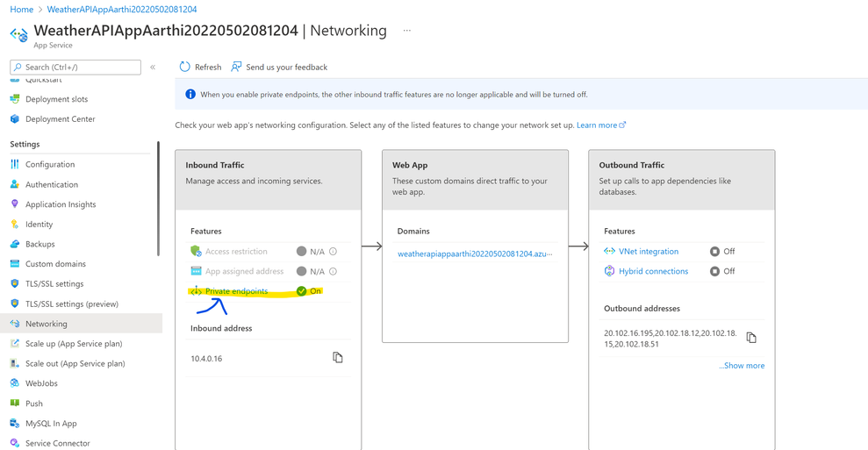Select Configuration in Settings menu
Viewport: 868px width, 450px height.
[50, 164]
